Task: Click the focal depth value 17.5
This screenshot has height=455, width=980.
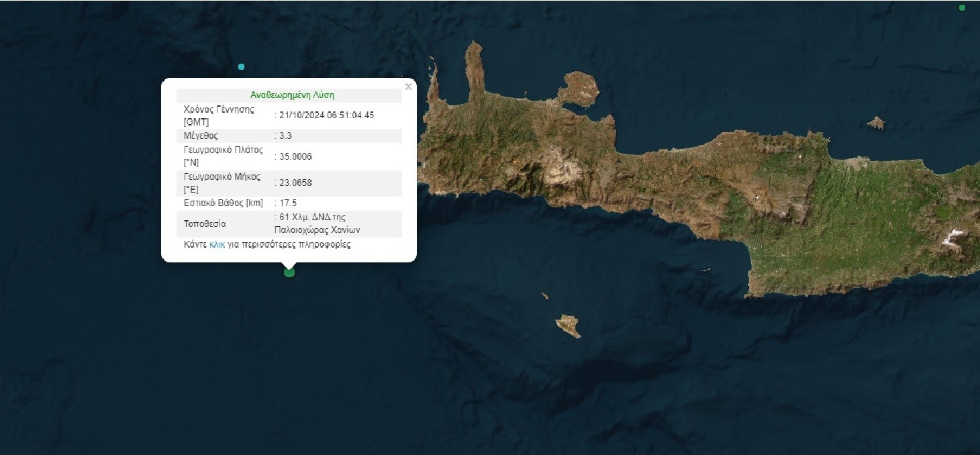Action: point(288,203)
